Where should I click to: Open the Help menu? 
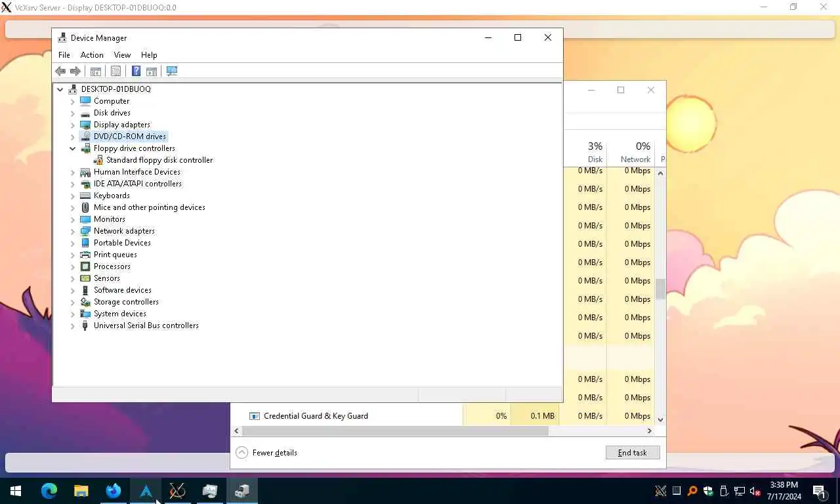(x=149, y=55)
